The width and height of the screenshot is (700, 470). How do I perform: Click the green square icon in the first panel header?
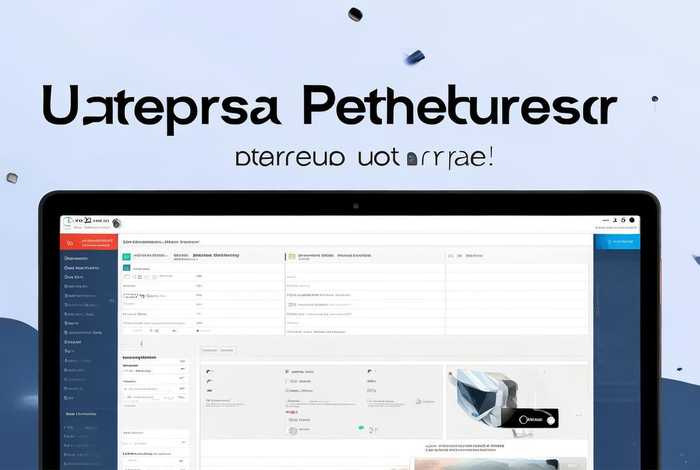tap(127, 256)
